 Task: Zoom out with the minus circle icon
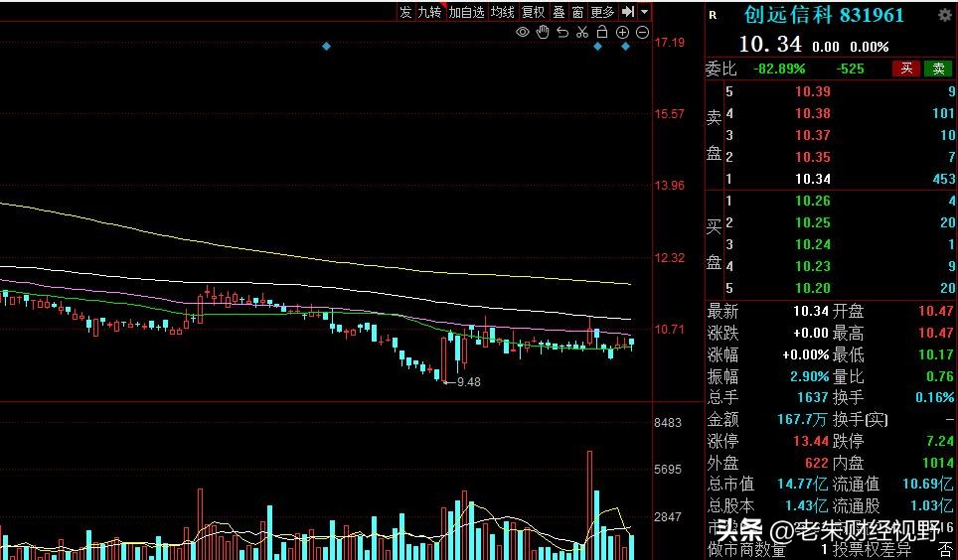(x=642, y=33)
